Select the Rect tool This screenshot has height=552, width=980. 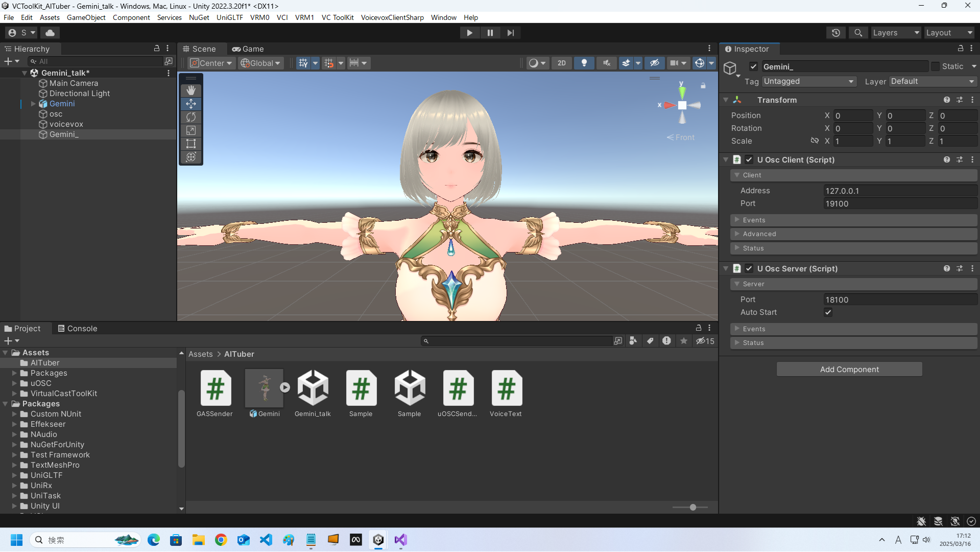(x=191, y=144)
